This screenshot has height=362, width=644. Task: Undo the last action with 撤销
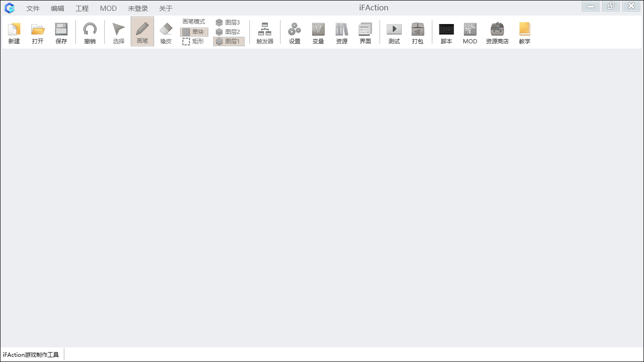(90, 33)
